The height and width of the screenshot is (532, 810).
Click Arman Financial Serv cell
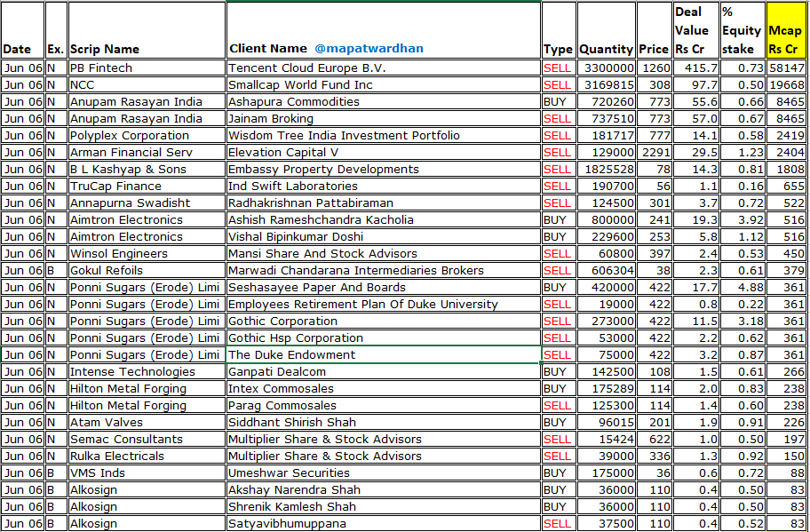point(147,153)
